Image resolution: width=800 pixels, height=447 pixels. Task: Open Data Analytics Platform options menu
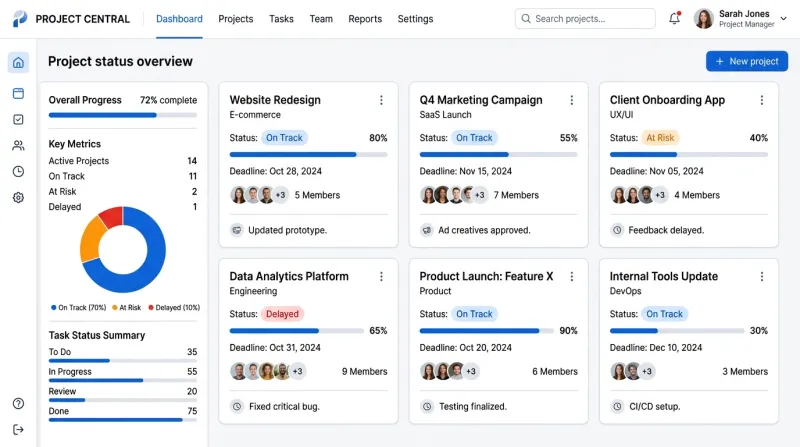(381, 276)
